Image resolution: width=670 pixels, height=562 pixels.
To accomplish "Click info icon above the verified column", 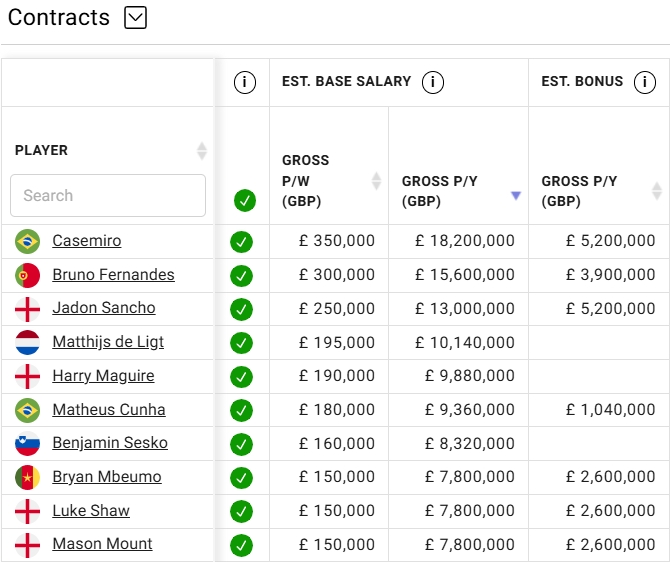I will point(244,82).
